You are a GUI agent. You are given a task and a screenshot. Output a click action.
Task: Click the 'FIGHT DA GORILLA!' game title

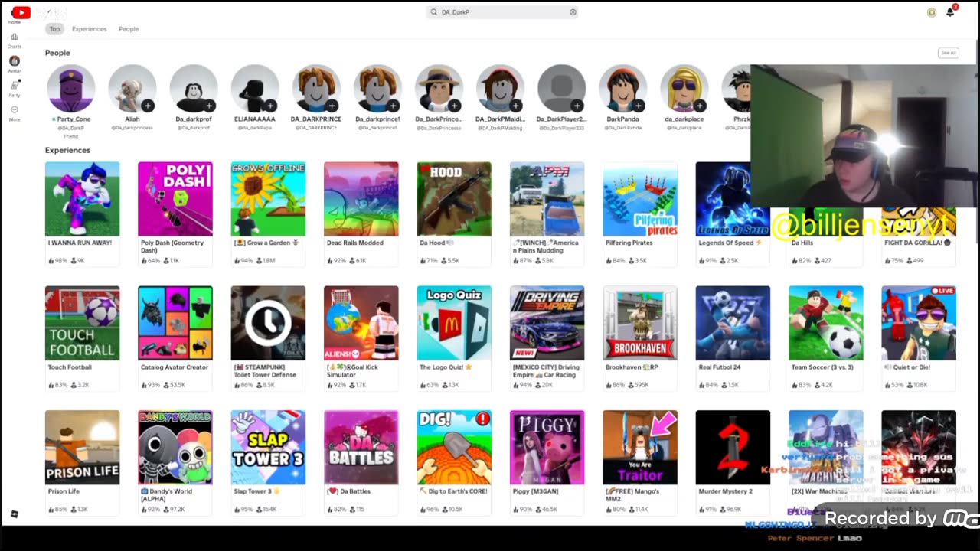coord(916,243)
